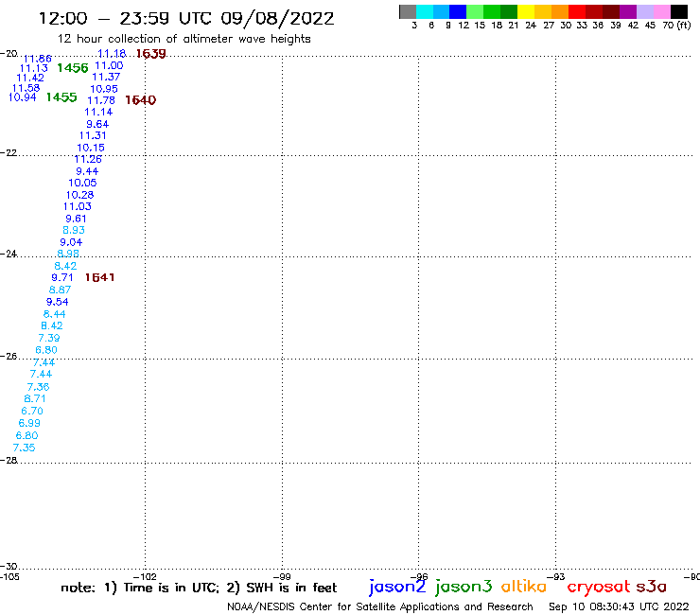Click the wave height value 11.03
Viewport: 700px width, 615px height.
point(78,206)
